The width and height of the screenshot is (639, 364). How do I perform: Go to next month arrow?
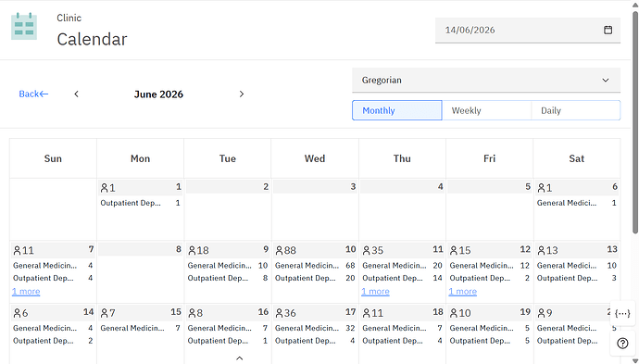242,94
